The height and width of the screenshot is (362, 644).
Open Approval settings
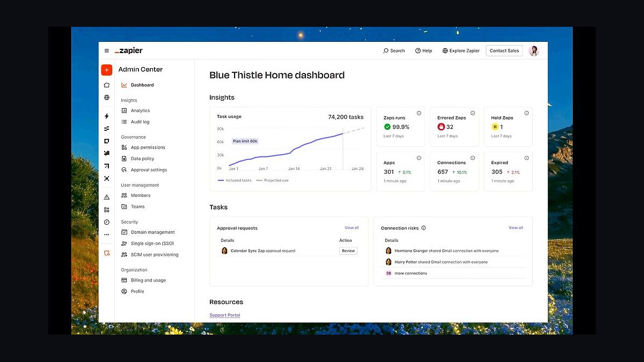coord(144,170)
